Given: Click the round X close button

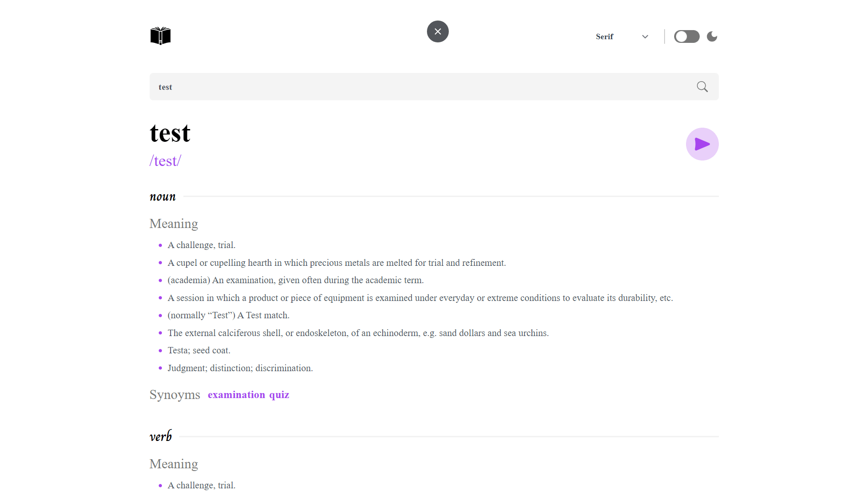Looking at the screenshot, I should click(437, 31).
